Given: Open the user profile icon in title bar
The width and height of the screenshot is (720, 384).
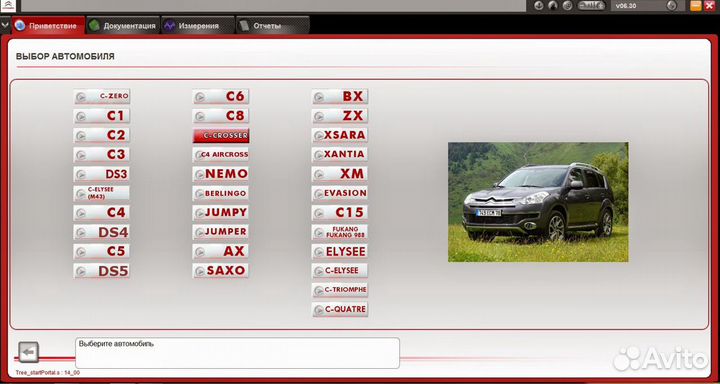Looking at the screenshot, I should 553,6.
